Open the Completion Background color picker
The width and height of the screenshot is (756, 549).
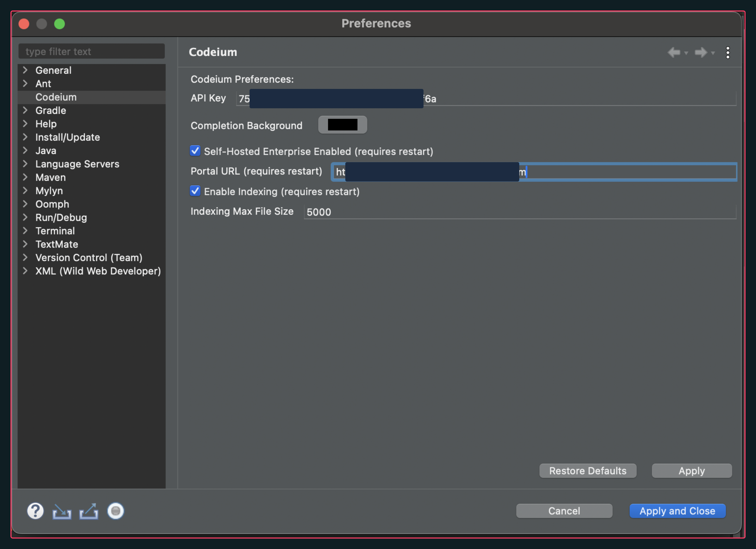coord(342,125)
